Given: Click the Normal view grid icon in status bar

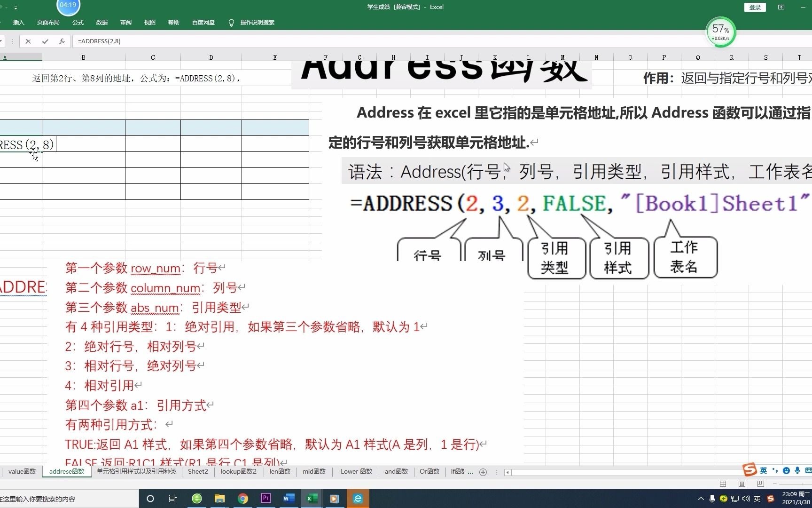Looking at the screenshot, I should tap(723, 484).
